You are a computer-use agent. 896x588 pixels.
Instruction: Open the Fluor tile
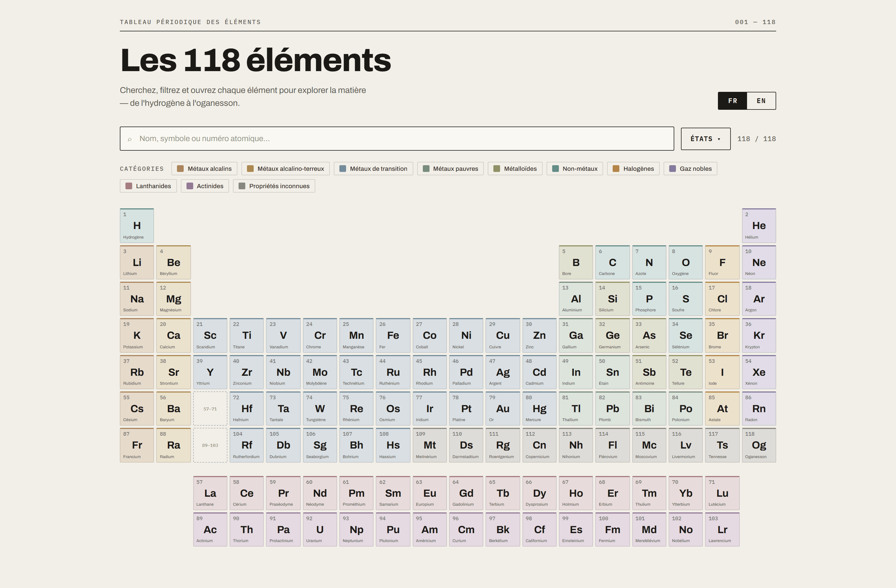722,262
